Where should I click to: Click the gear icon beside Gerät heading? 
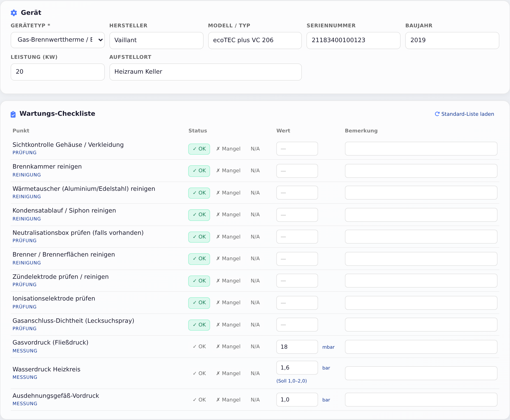point(14,13)
